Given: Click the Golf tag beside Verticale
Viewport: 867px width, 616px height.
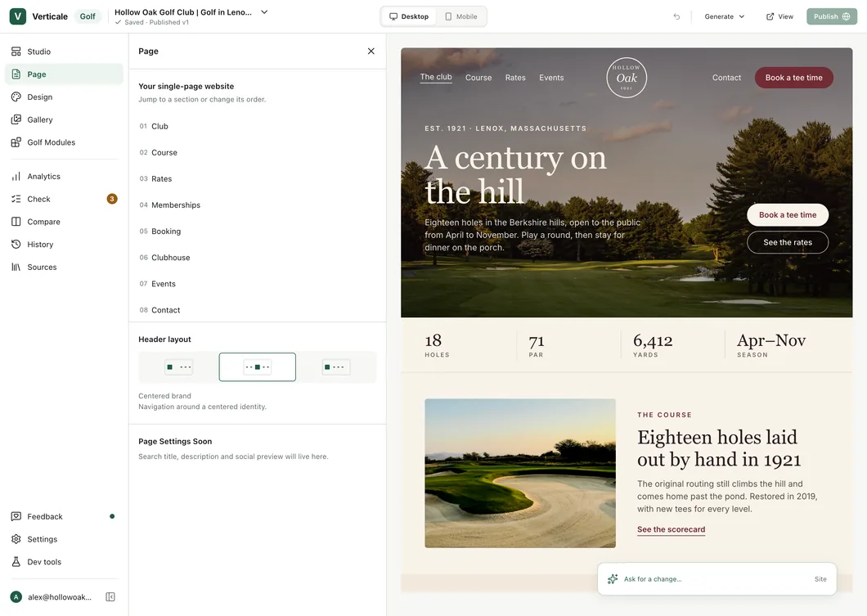Looking at the screenshot, I should pyautogui.click(x=88, y=16).
